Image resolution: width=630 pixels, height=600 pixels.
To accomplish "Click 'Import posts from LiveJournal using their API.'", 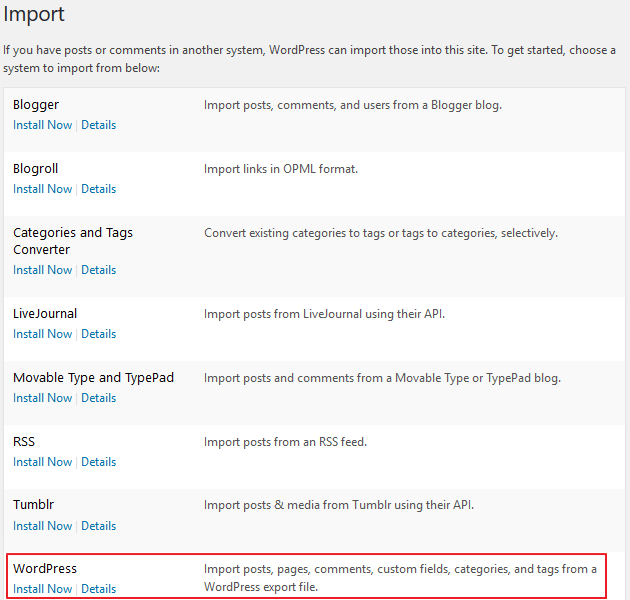I will click(324, 314).
